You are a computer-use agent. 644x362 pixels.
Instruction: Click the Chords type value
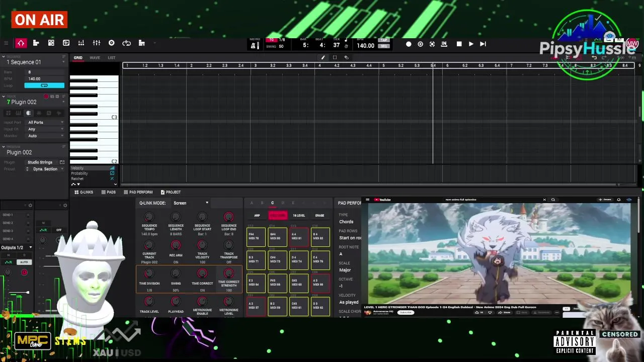click(346, 222)
